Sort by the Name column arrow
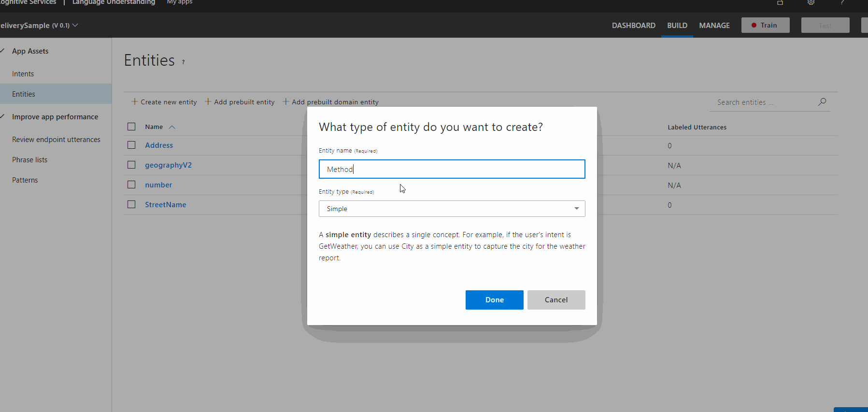 [172, 127]
